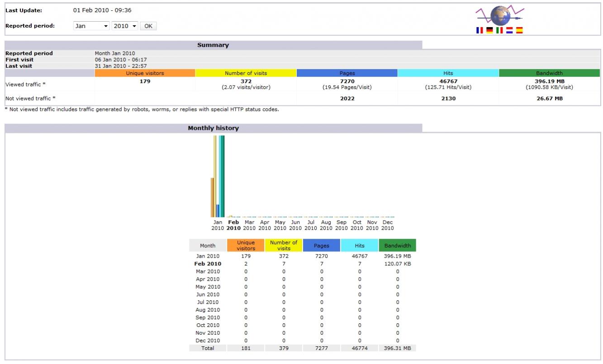Select Hits column header in monthly table
Screen dimensions: 603x364
tap(359, 246)
